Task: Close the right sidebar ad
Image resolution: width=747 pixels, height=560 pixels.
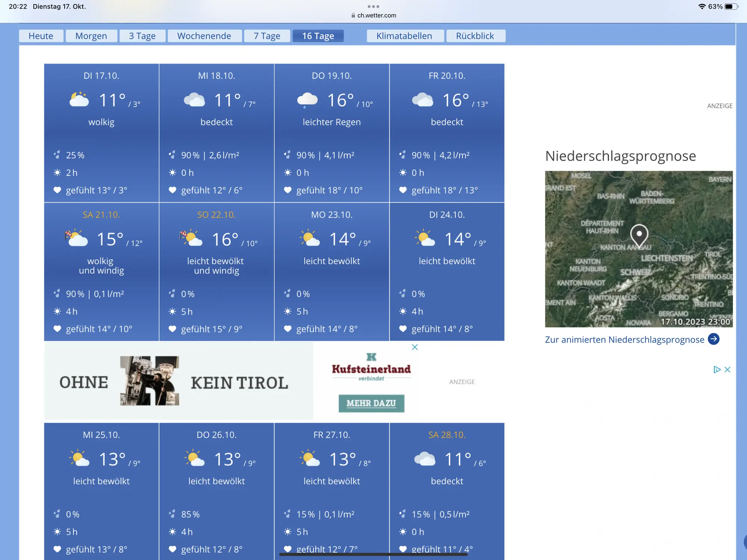Action: pyautogui.click(x=728, y=370)
